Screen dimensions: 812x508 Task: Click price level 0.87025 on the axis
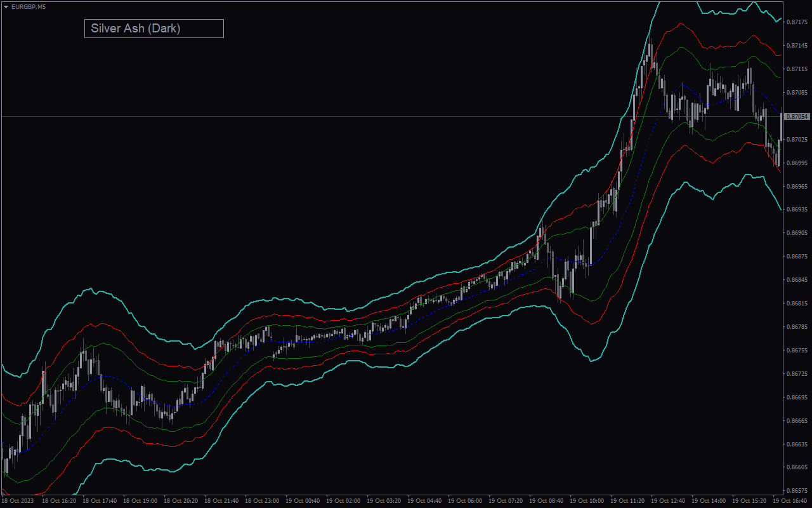point(797,140)
